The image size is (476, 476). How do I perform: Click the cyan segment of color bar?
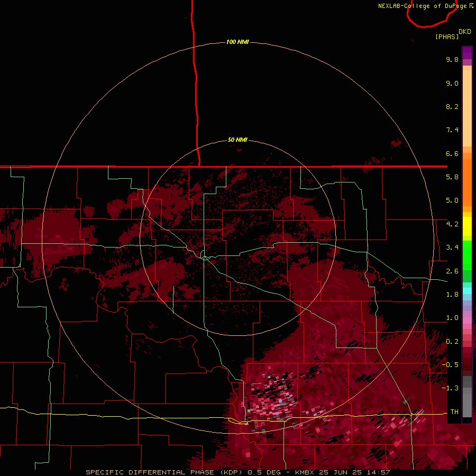pyautogui.click(x=467, y=291)
